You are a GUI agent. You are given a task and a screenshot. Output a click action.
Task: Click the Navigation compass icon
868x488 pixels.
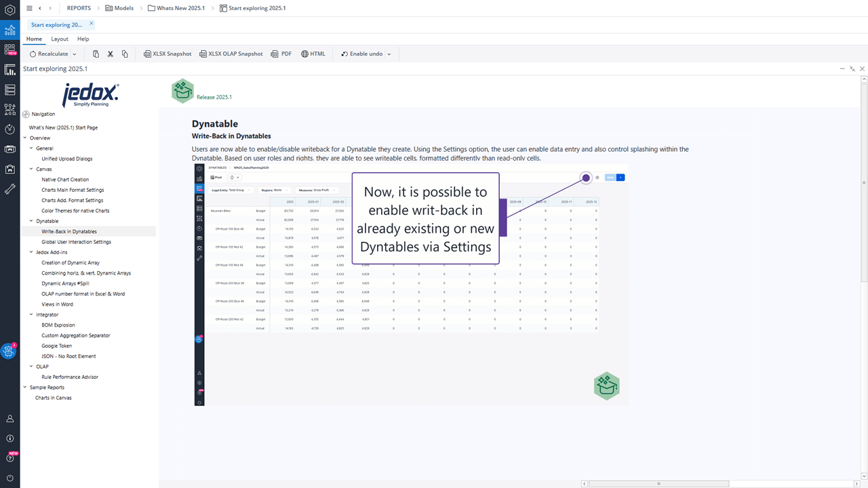tap(26, 114)
